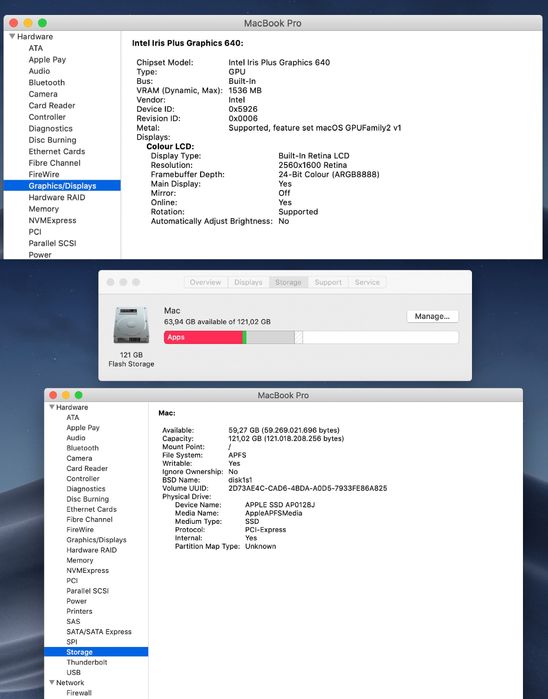Image resolution: width=548 pixels, height=699 pixels.
Task: Open the Support tab
Action: coord(328,282)
